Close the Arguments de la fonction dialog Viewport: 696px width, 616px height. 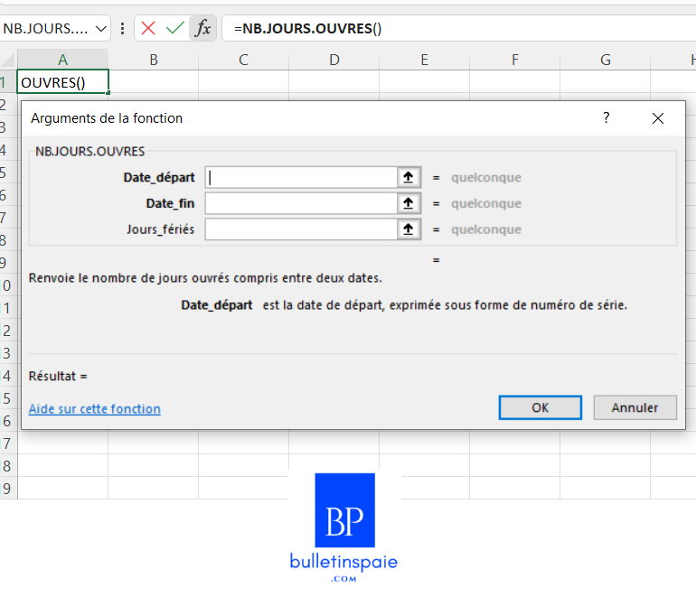tap(658, 118)
